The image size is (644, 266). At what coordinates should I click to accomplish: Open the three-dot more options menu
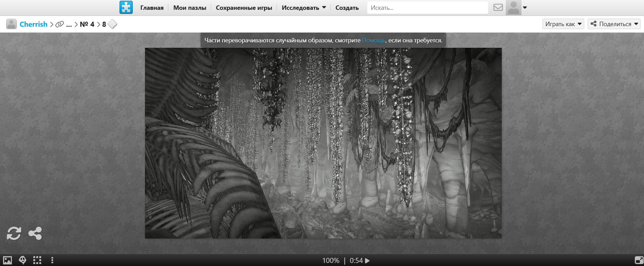tap(52, 260)
